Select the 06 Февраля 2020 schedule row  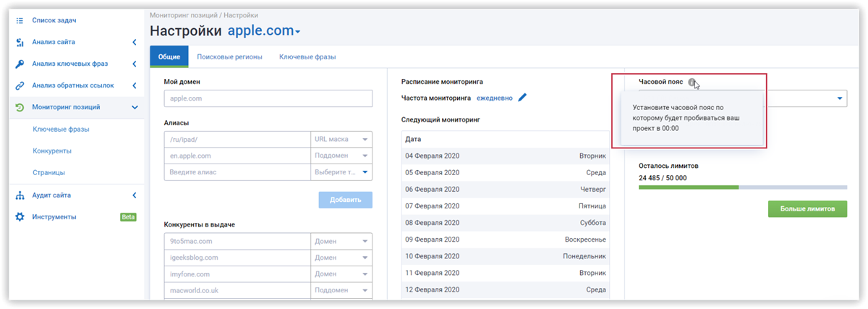point(506,190)
